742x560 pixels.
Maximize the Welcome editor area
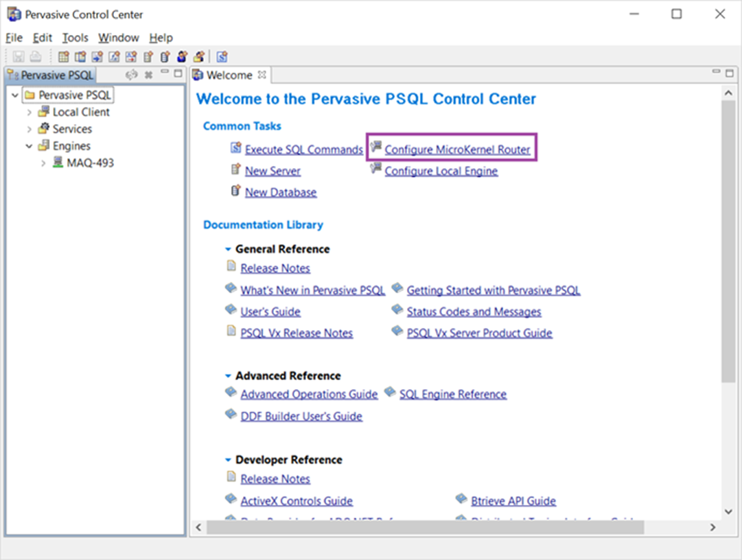click(x=730, y=73)
